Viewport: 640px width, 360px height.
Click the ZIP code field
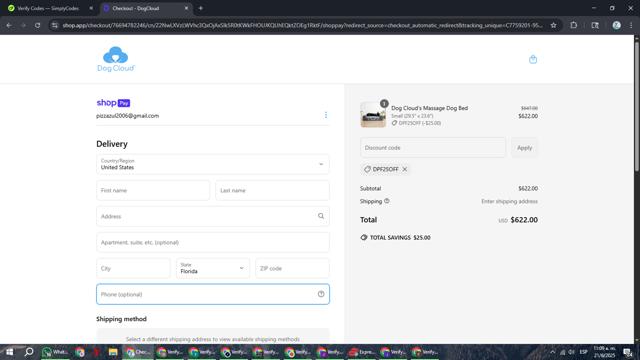[x=292, y=268]
